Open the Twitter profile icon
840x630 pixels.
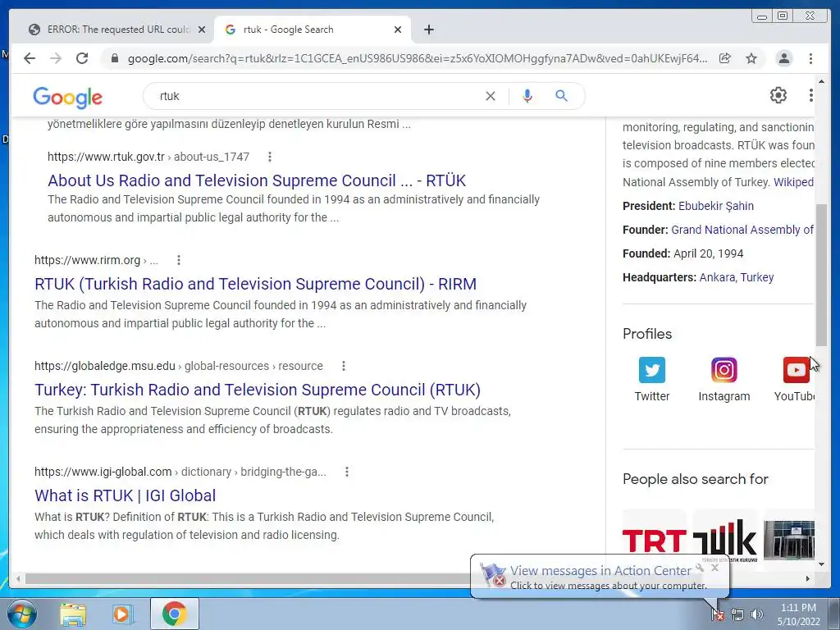(x=652, y=370)
